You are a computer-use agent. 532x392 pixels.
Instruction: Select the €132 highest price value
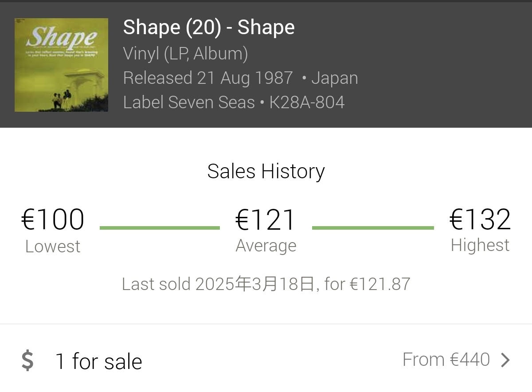(x=480, y=220)
